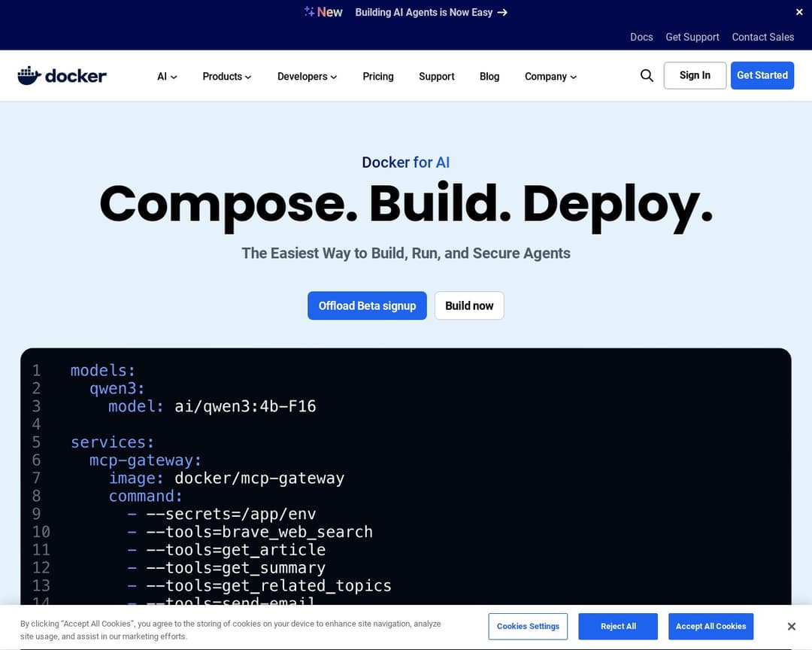Open the Developers dropdown menu
Screen dimensions: 812x650
tap(307, 76)
